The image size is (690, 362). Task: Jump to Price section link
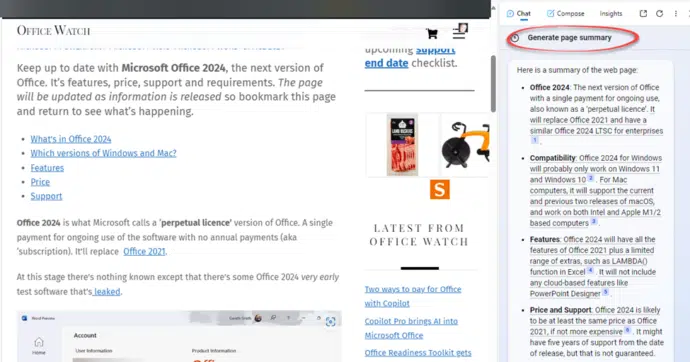coord(40,182)
